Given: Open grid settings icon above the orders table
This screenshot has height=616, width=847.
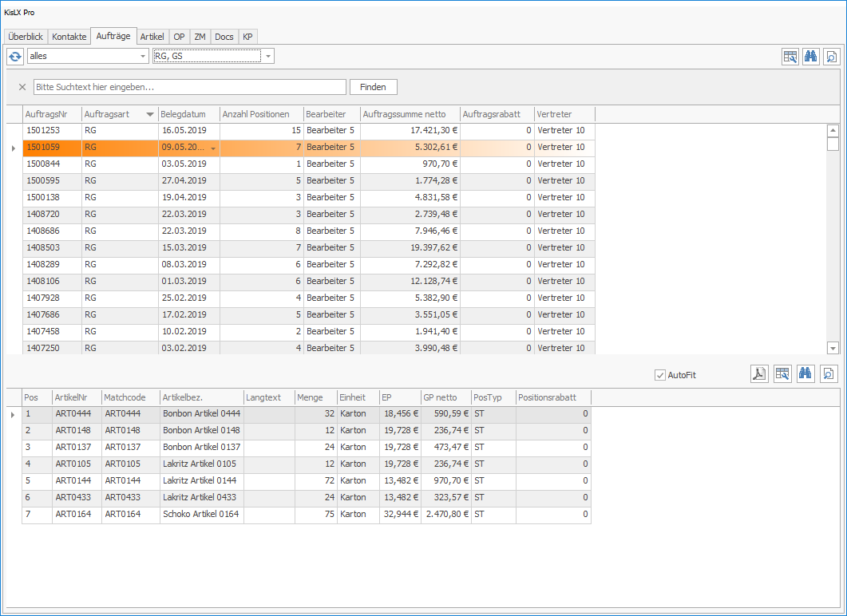Looking at the screenshot, I should pos(790,57).
